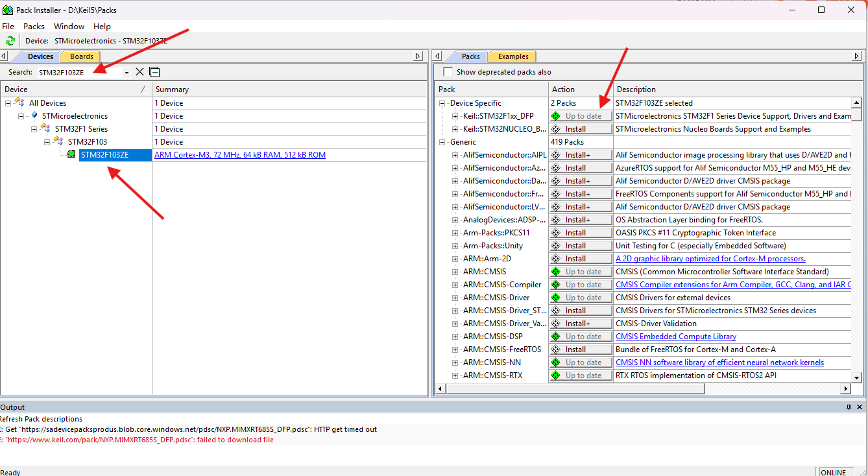Click the Packs horizontal scrollbar thumb

(575, 388)
